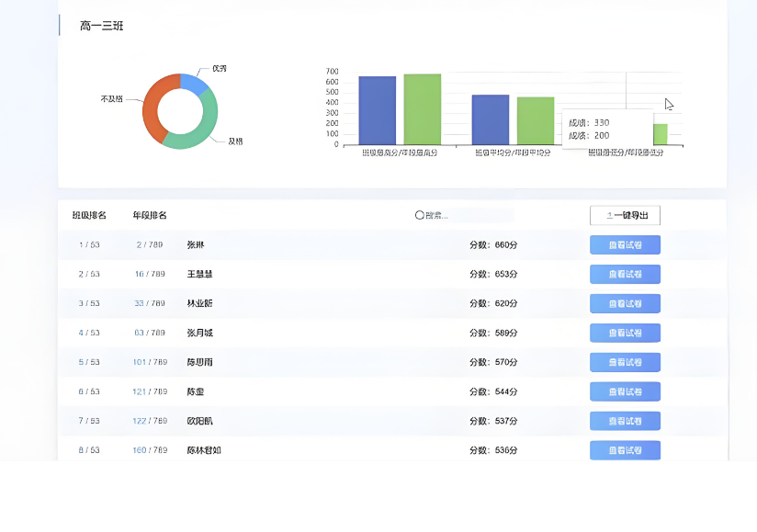Click the score text 分数: 537分

click(x=493, y=421)
